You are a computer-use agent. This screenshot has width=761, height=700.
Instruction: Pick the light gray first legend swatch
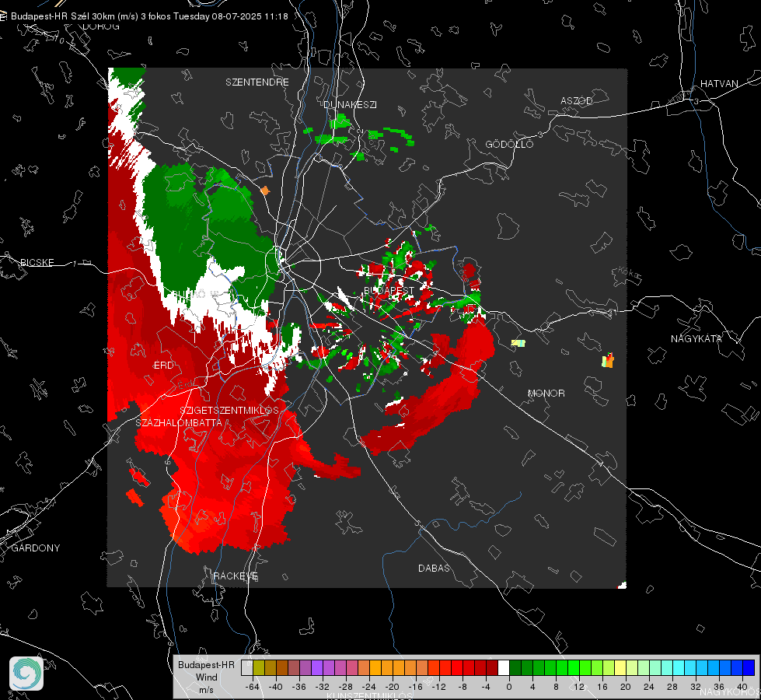(247, 667)
